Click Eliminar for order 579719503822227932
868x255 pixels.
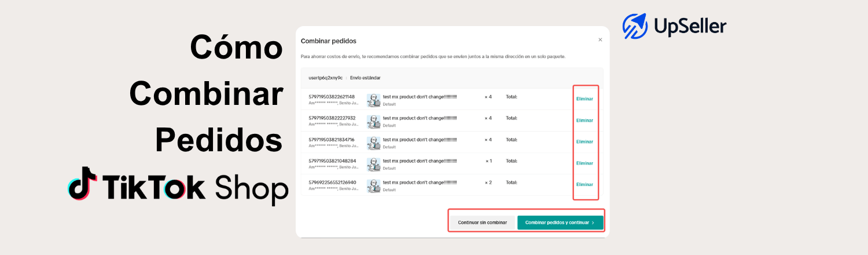(x=584, y=121)
